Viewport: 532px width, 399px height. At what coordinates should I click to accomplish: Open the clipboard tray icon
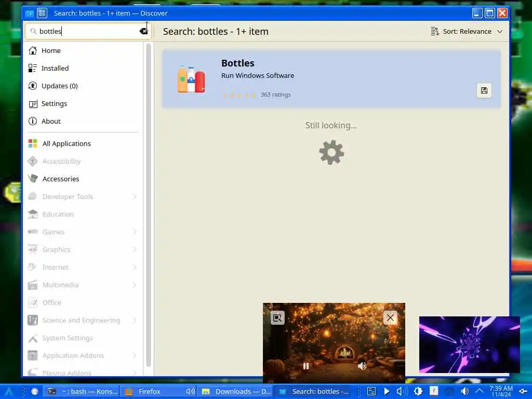371,392
